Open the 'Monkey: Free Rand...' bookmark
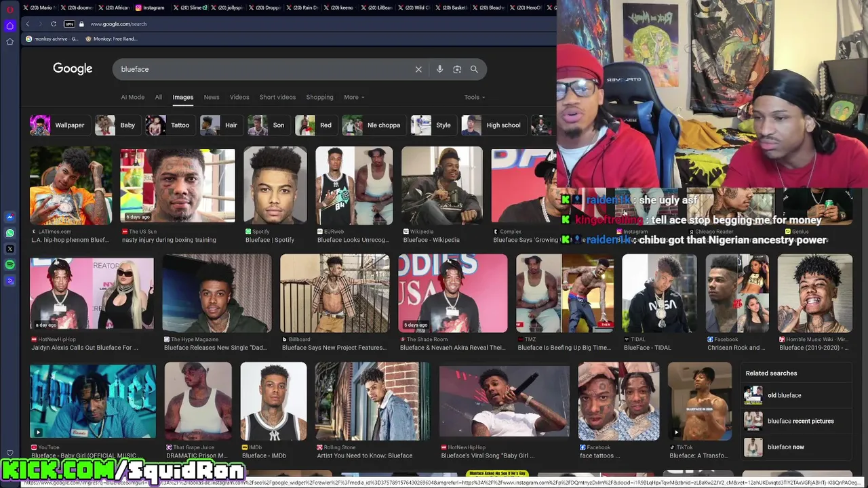Screen dimensions: 868x488 [x=111, y=39]
